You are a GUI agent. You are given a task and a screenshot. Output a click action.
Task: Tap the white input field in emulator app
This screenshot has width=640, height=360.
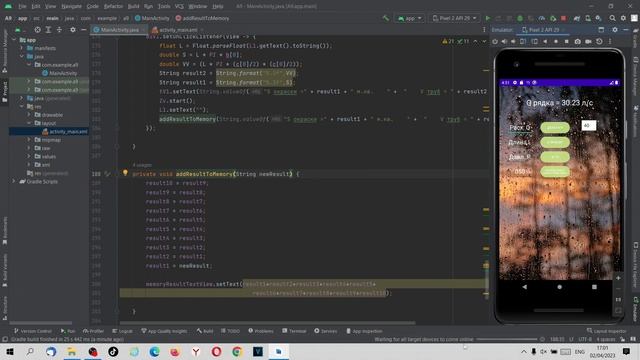tap(589, 125)
